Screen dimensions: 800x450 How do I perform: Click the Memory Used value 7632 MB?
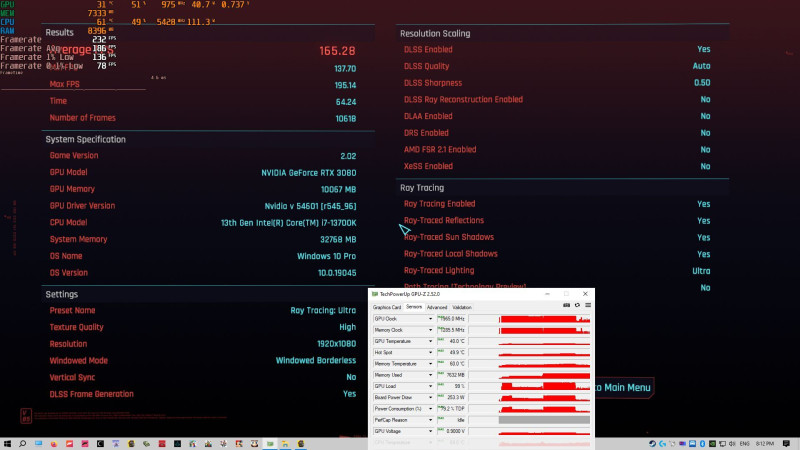click(x=455, y=375)
